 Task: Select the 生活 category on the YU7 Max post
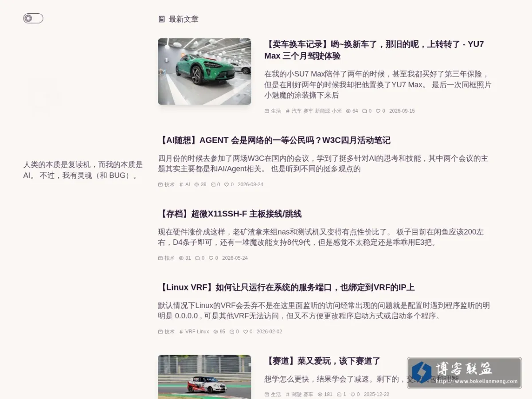tap(276, 111)
